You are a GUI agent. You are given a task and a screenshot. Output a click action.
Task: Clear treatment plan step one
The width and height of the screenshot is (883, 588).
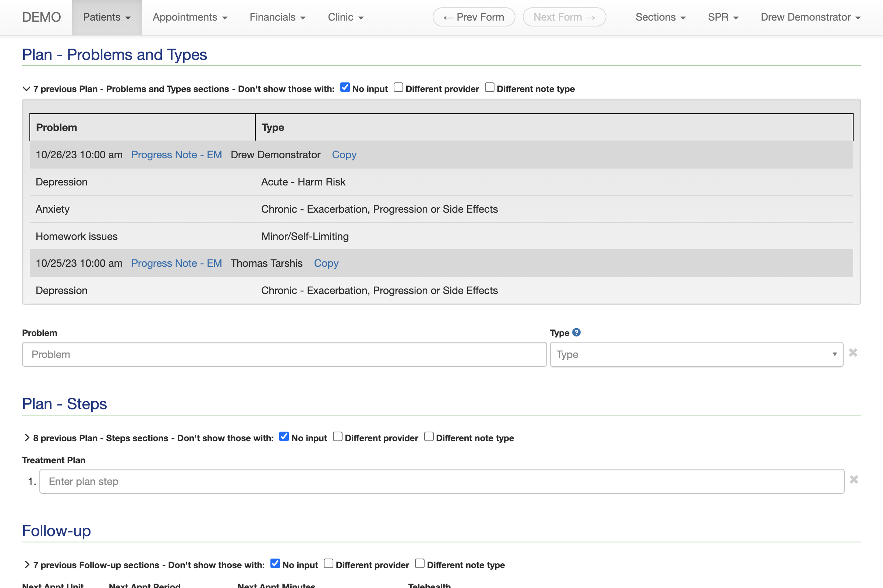(x=854, y=479)
